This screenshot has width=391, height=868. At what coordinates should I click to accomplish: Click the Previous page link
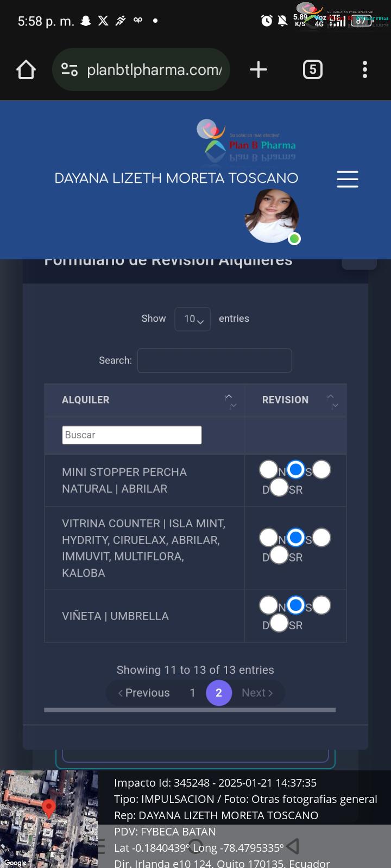pos(144,693)
